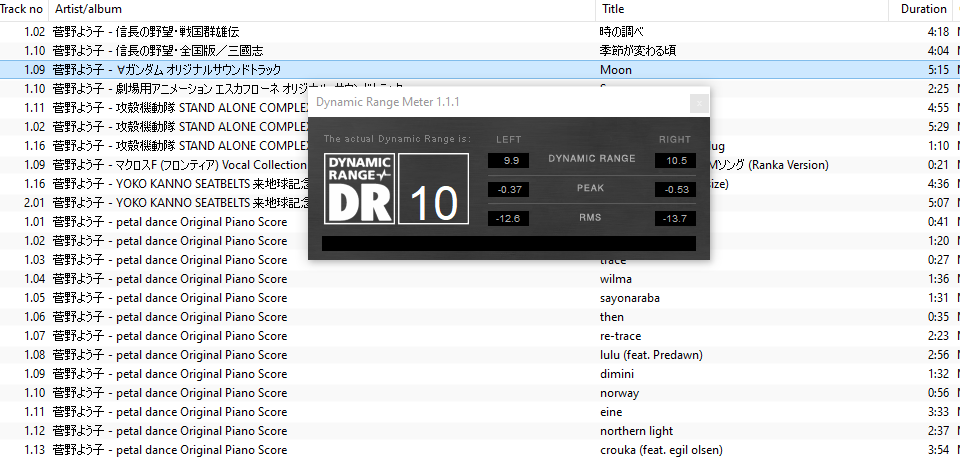Select the track titled norway
960x465 pixels.
coord(480,393)
